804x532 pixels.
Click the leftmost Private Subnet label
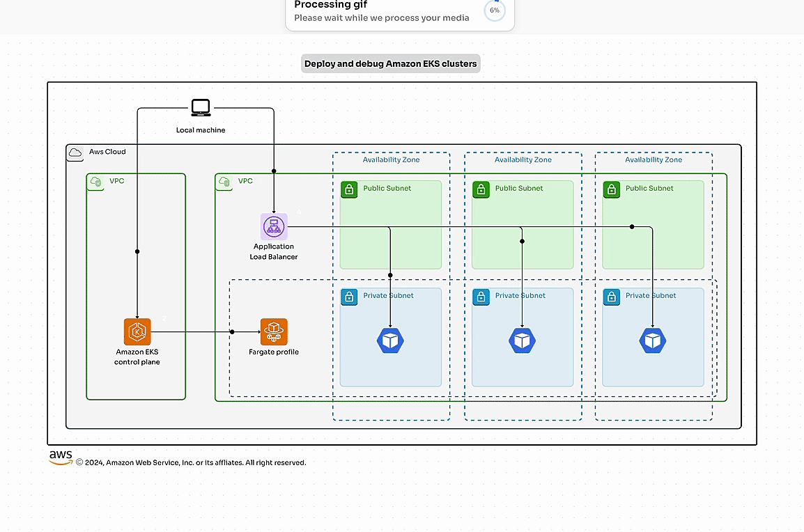[388, 296]
